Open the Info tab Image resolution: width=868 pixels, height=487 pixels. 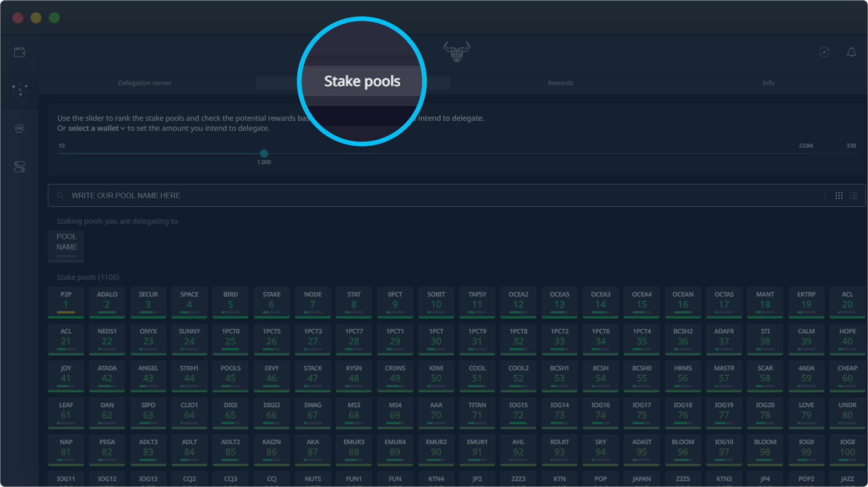(768, 83)
